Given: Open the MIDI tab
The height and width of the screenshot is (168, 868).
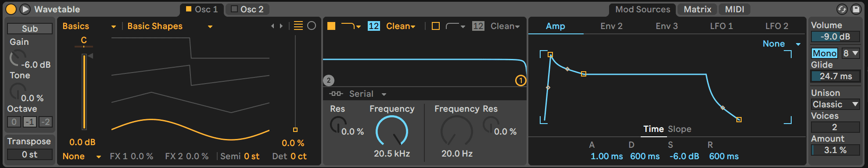Looking at the screenshot, I should tap(735, 9).
